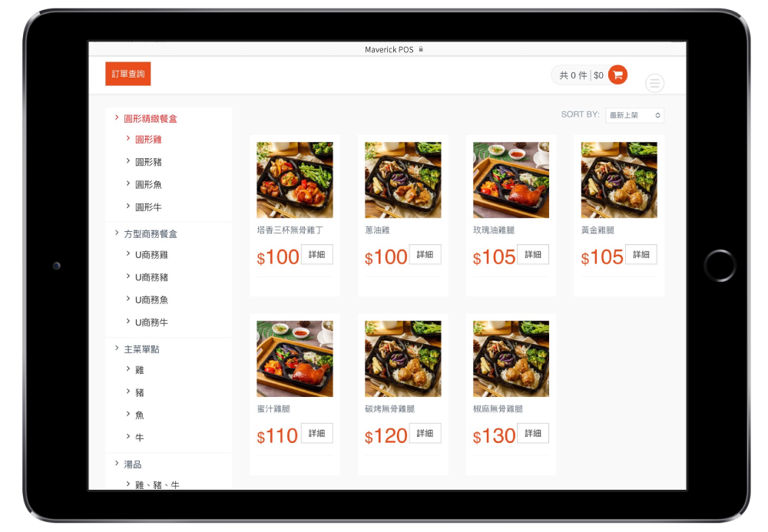Expand the 湯品 category
The image size is (768, 532).
click(x=133, y=464)
